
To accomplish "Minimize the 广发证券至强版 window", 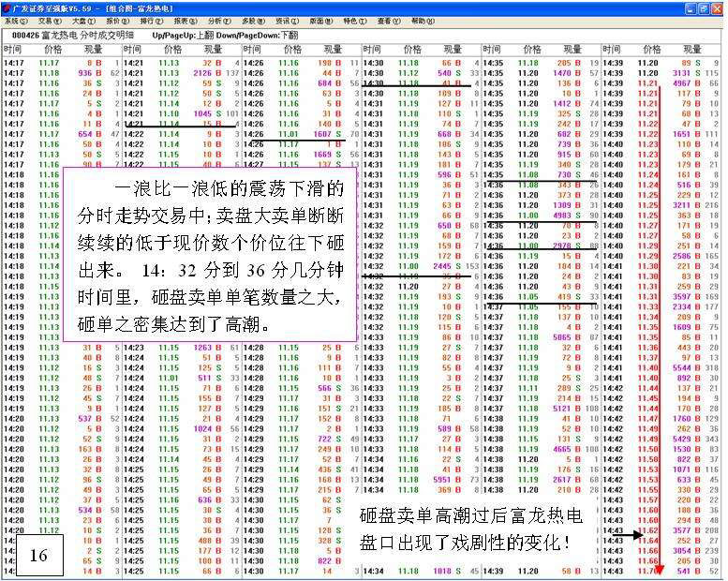I will coord(691,8).
